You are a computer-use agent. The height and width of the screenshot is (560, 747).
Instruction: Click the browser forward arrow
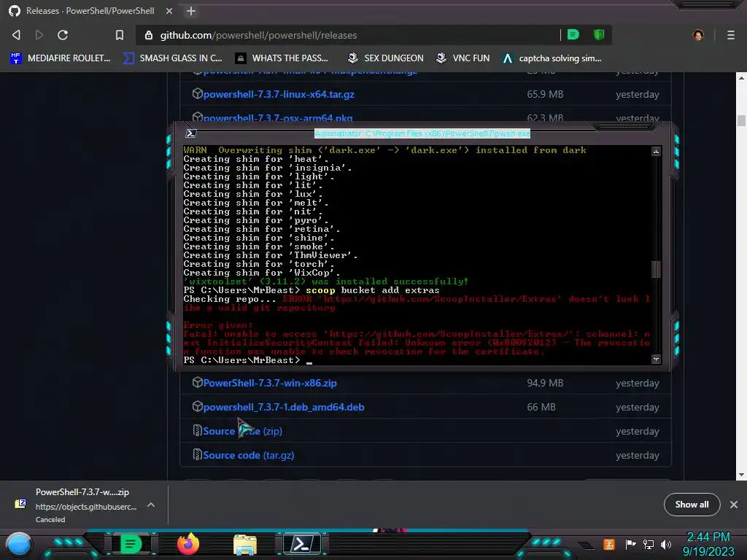(39, 35)
